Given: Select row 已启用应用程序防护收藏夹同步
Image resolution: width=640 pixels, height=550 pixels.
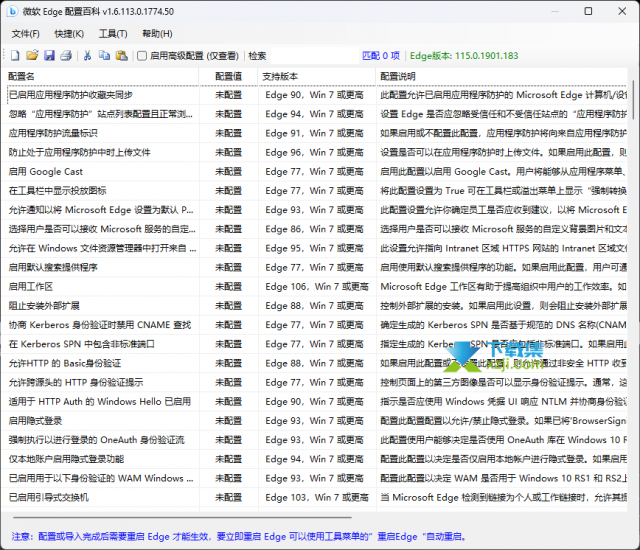Looking at the screenshot, I should [314, 95].
